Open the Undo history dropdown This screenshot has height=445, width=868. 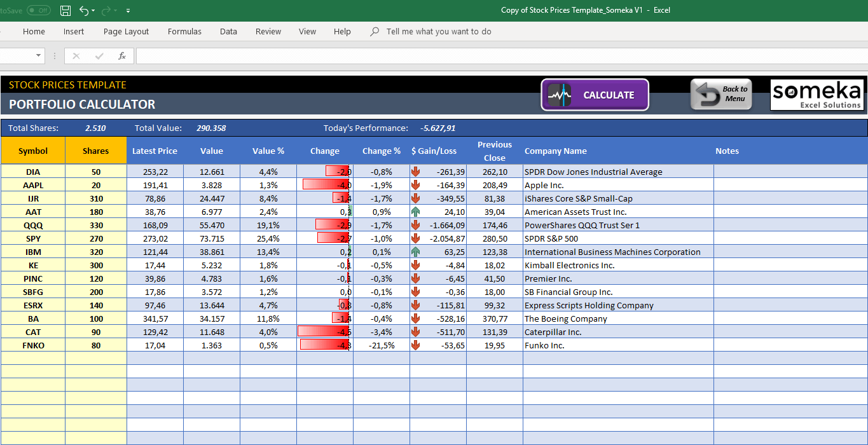(92, 11)
